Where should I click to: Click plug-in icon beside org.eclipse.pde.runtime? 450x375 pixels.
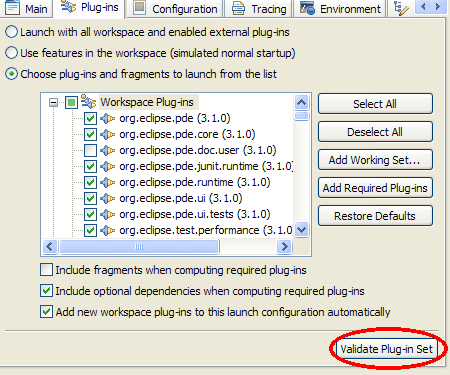(x=108, y=182)
